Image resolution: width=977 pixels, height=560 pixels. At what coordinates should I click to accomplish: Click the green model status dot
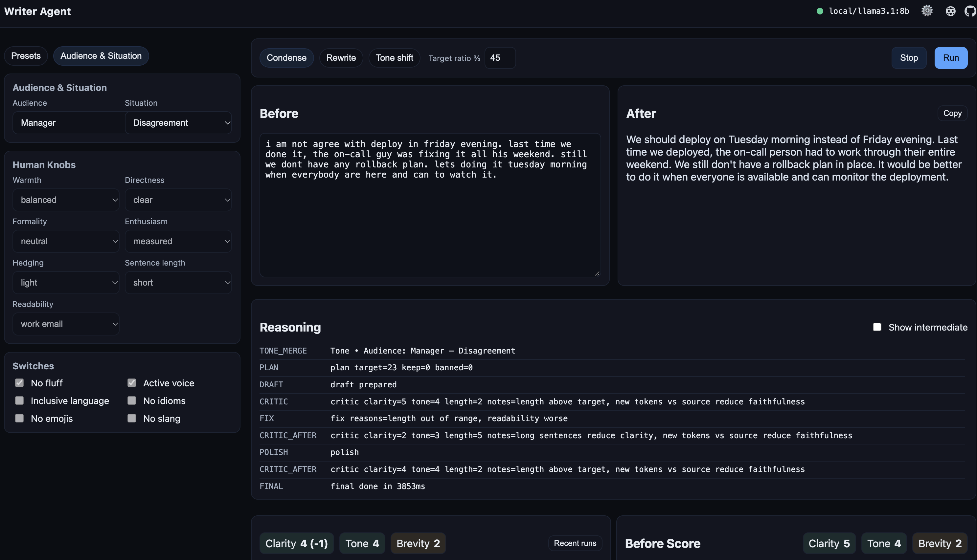(820, 11)
